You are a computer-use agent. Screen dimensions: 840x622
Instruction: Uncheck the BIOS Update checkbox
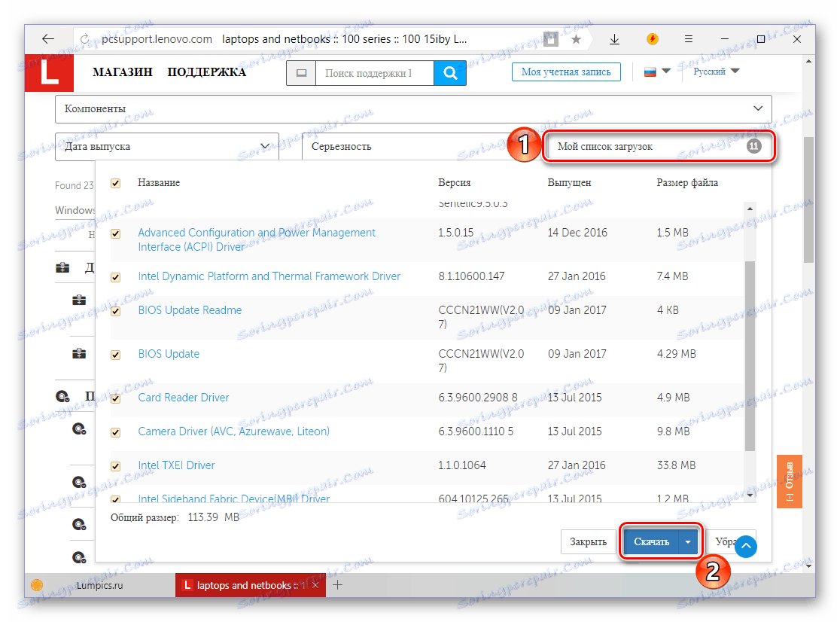(115, 355)
